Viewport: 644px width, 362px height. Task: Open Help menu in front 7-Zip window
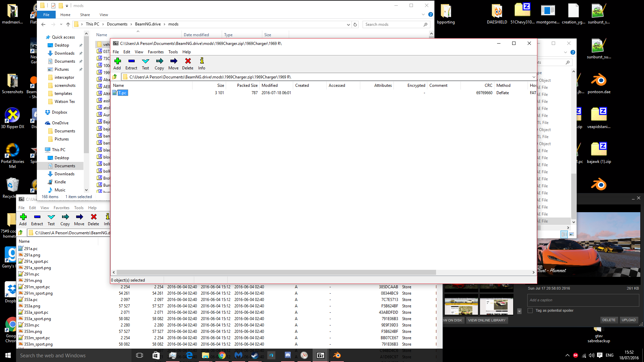(x=186, y=52)
